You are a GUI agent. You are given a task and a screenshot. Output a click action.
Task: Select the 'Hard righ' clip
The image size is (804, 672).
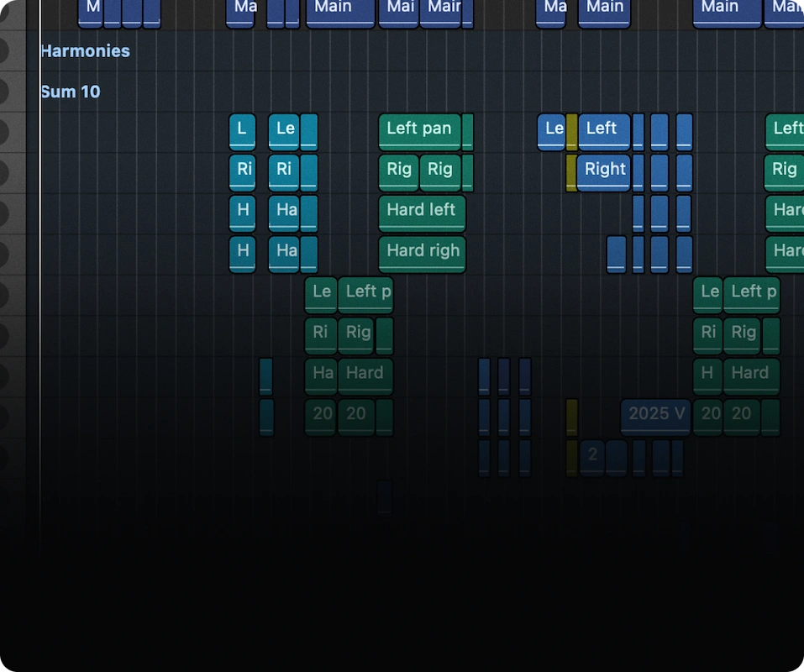(421, 252)
